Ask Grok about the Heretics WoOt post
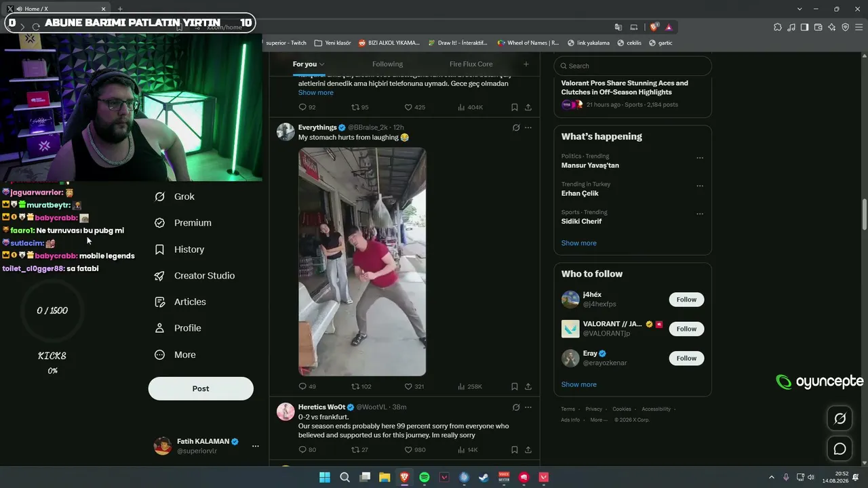The image size is (868, 488). click(516, 407)
